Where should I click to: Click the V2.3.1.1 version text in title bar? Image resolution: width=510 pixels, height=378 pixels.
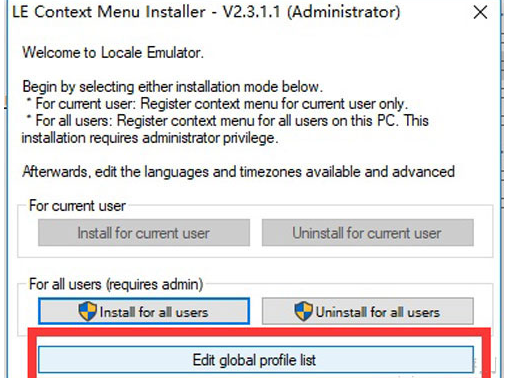click(x=251, y=12)
